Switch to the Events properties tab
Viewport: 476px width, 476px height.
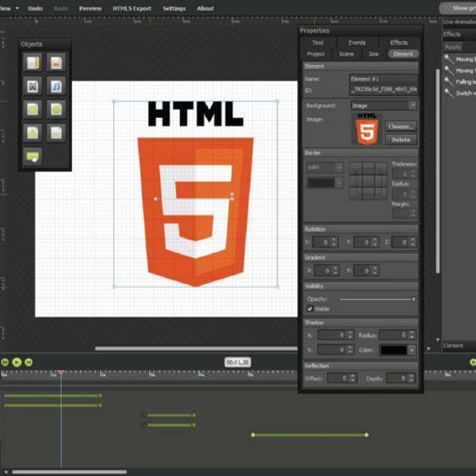pos(357,43)
